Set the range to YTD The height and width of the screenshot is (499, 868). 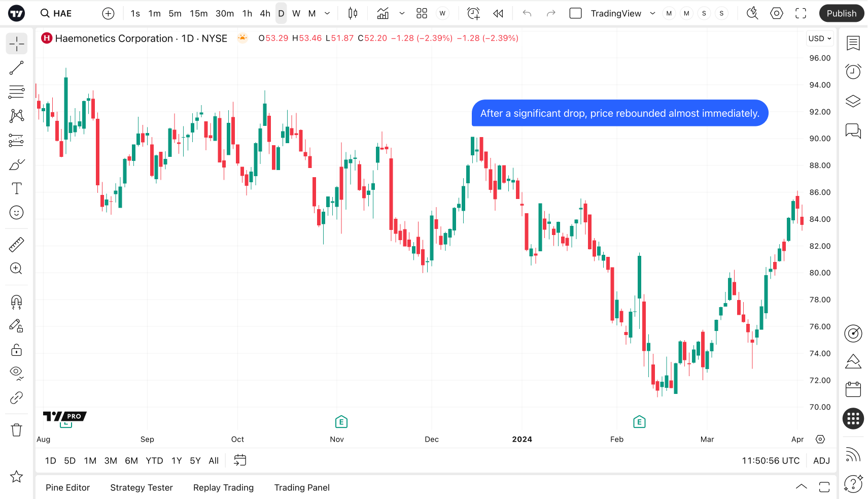(154, 460)
